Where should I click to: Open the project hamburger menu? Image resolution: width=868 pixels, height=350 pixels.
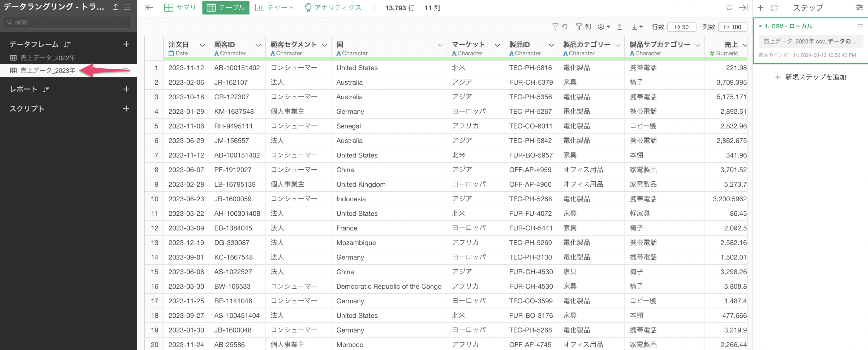(x=127, y=7)
